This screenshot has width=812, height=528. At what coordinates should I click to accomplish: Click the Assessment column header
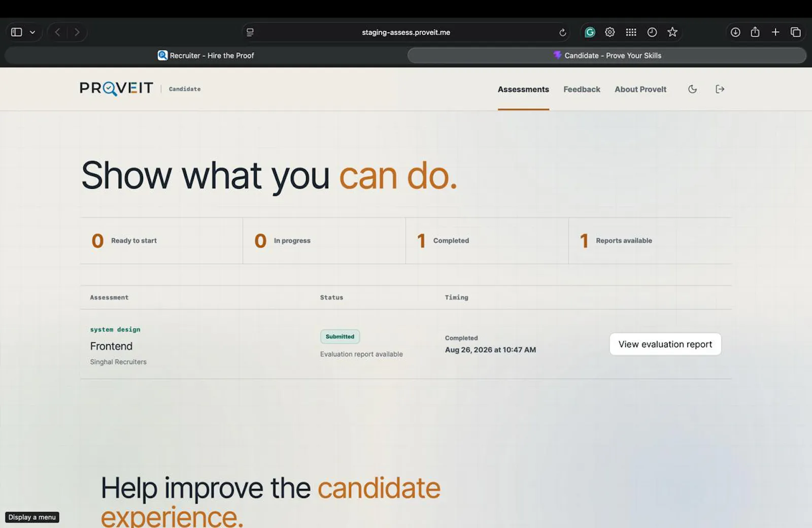pos(109,298)
